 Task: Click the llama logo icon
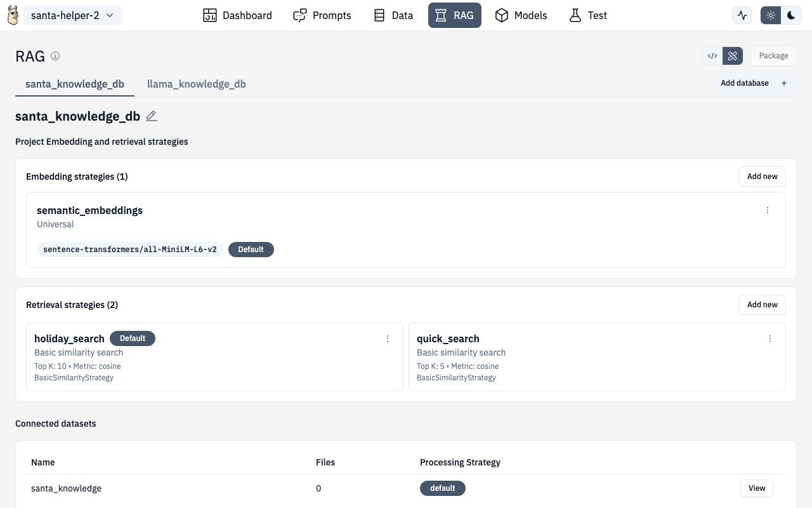(13, 15)
